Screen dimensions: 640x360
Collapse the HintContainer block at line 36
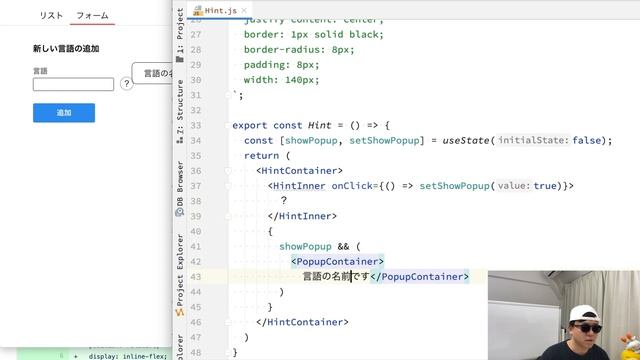228,171
